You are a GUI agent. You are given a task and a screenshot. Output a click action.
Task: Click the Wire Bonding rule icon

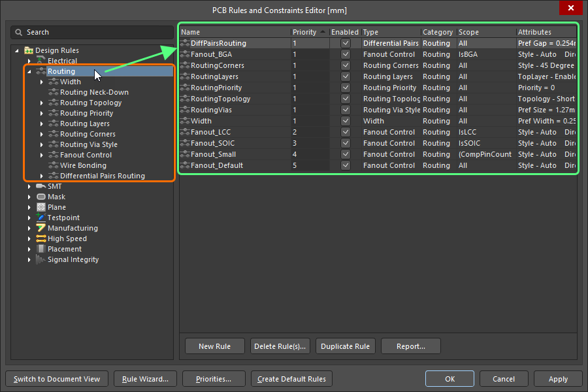coord(54,165)
